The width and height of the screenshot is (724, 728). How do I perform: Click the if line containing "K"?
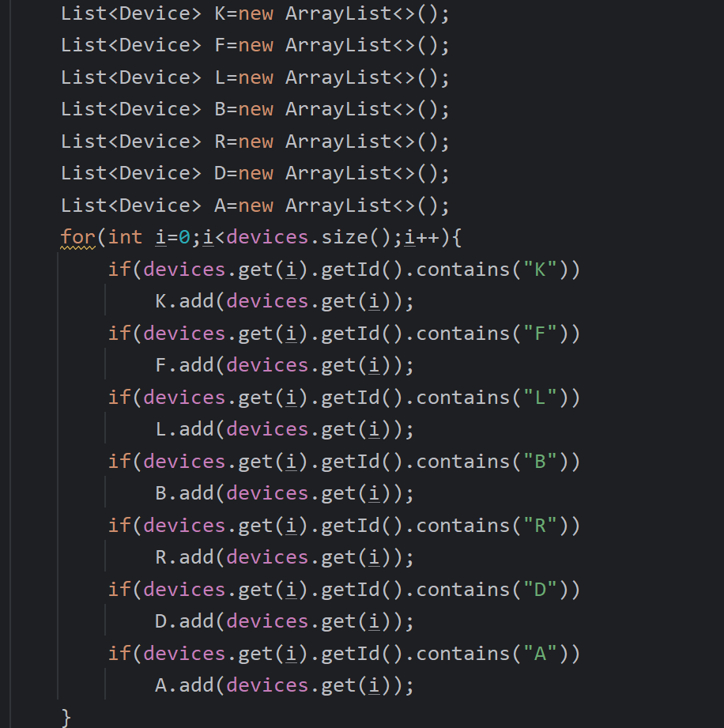344,270
